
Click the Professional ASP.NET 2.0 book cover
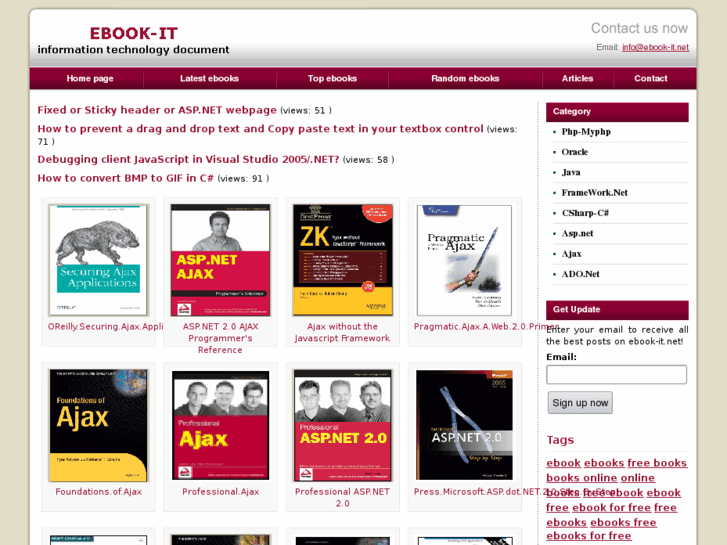343,425
